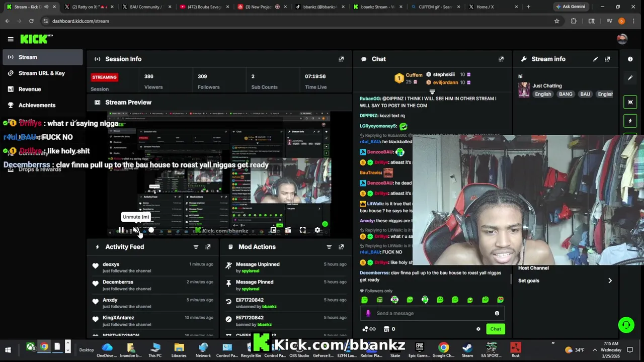
Task: Click the right rail focus frame icon
Action: pyautogui.click(x=630, y=102)
